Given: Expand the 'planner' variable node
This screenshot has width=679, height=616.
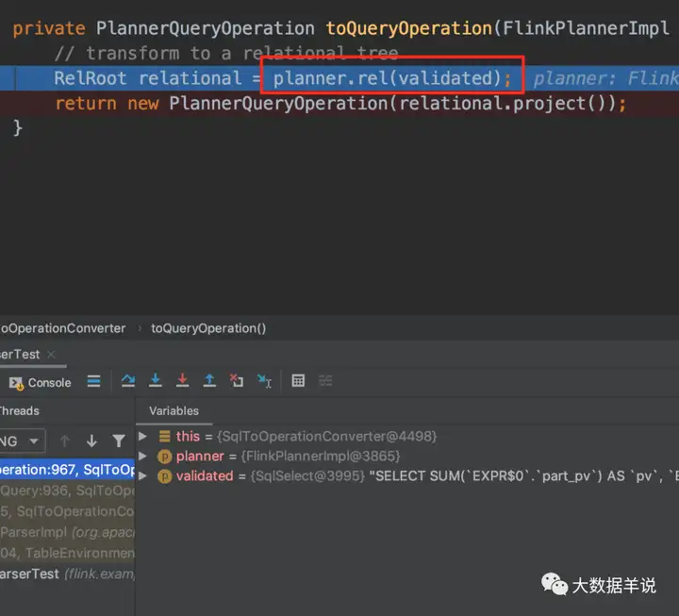Looking at the screenshot, I should click(x=142, y=457).
